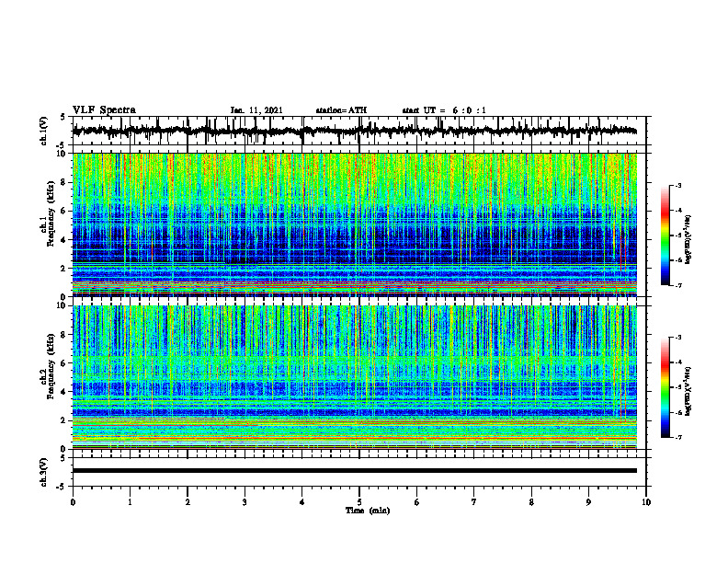Click the ch.2 frequency tick "8"
This screenshot has height=563, width=728.
[64, 335]
